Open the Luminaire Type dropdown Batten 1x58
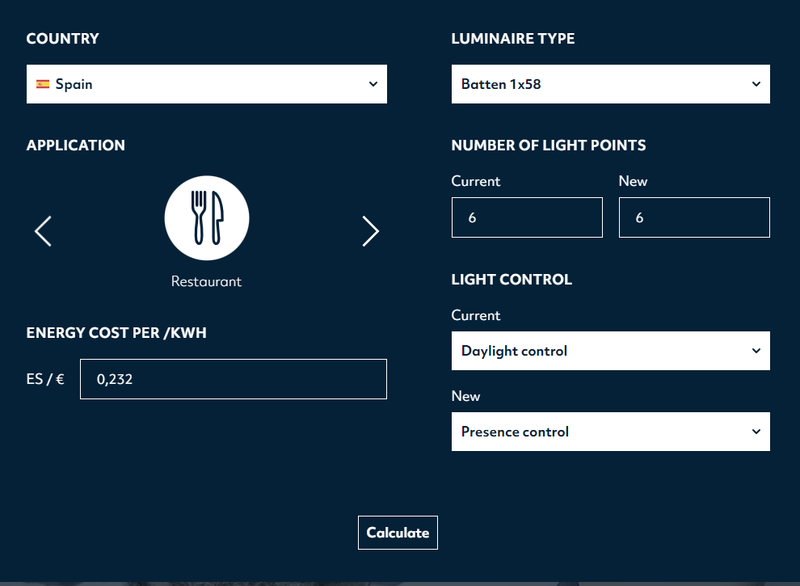800x586 pixels. tap(611, 84)
